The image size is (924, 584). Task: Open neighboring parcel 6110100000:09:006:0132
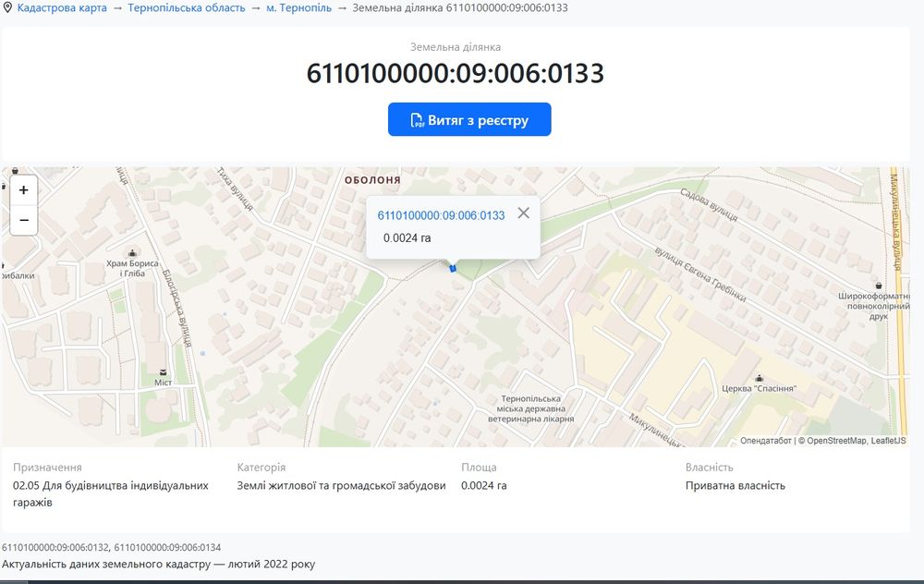(55, 547)
